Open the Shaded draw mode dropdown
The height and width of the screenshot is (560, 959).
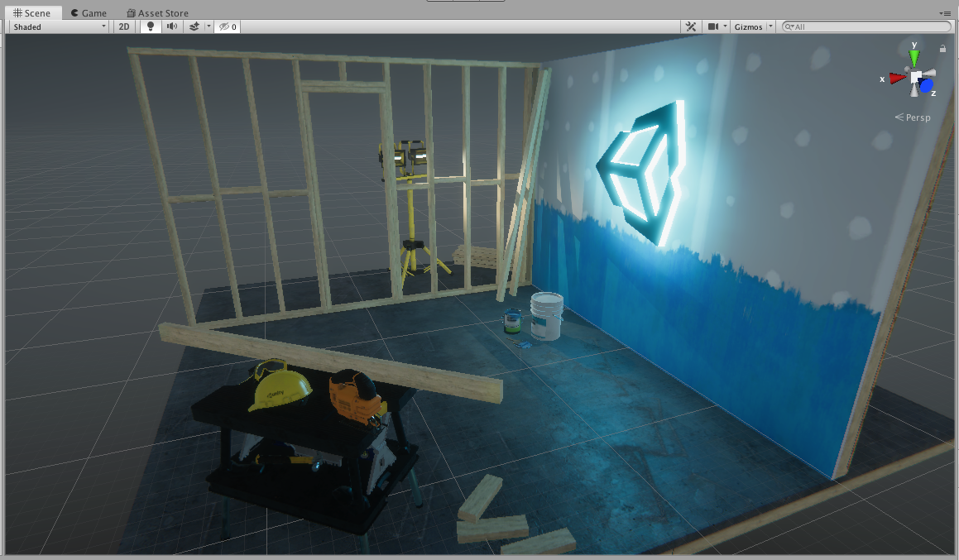click(56, 26)
